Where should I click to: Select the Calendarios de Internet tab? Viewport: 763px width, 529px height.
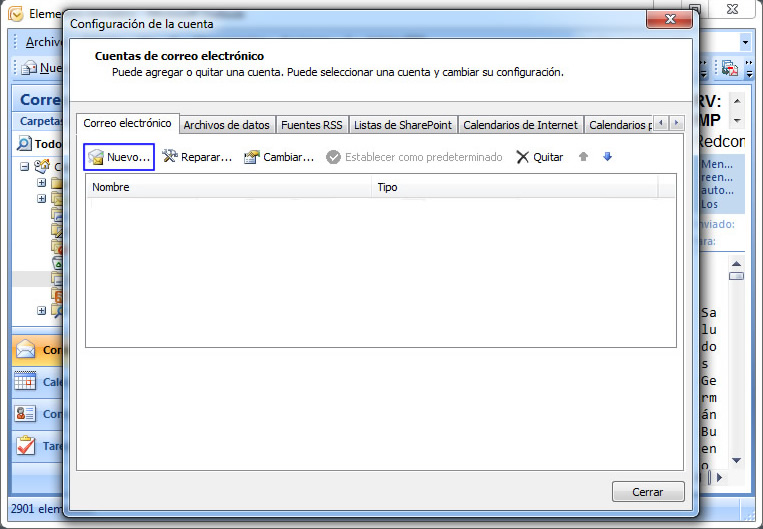pos(520,125)
